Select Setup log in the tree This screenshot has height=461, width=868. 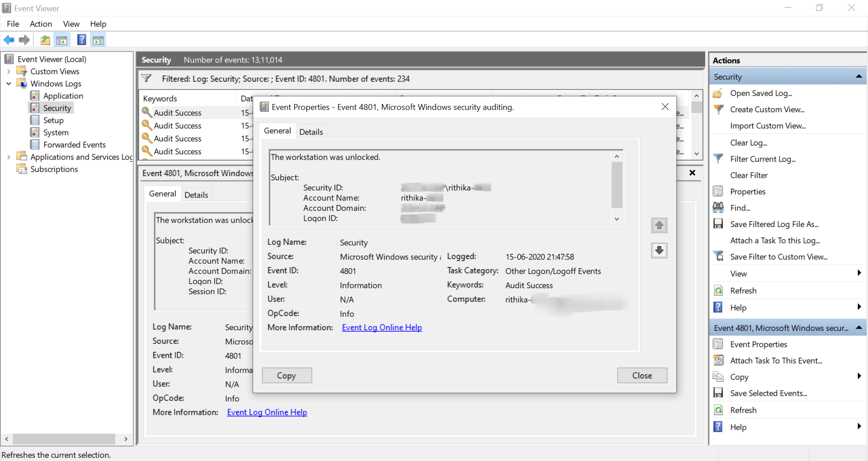53,120
